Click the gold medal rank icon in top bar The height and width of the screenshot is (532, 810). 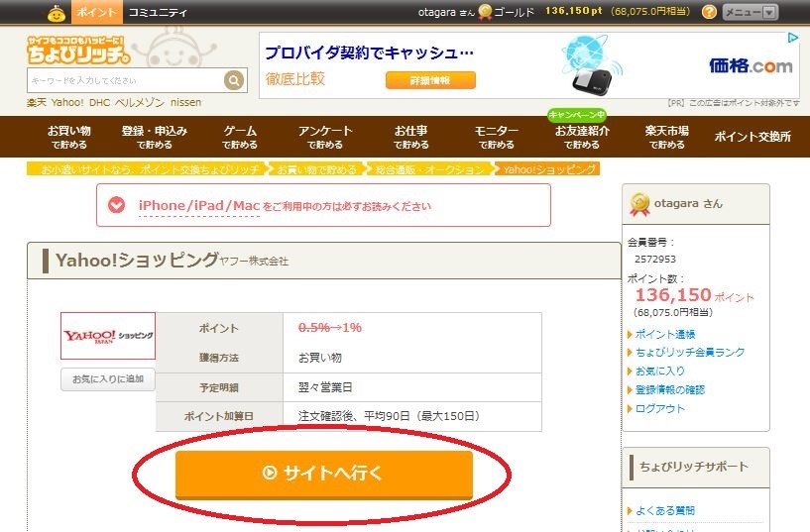485,11
